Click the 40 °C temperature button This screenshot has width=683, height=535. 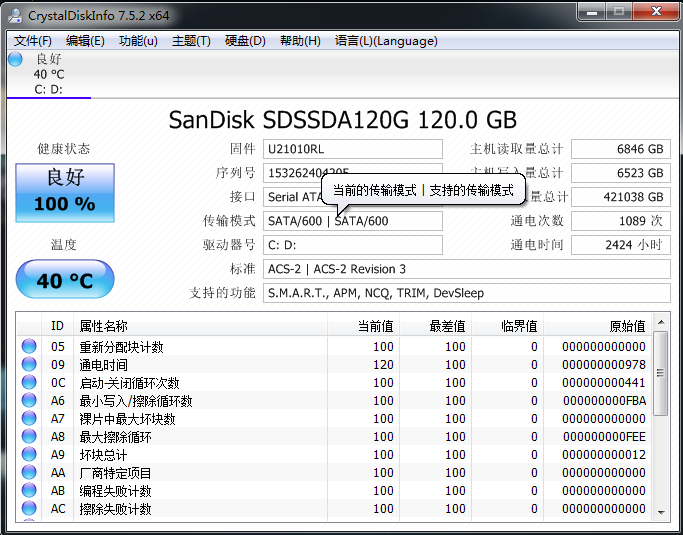65,279
